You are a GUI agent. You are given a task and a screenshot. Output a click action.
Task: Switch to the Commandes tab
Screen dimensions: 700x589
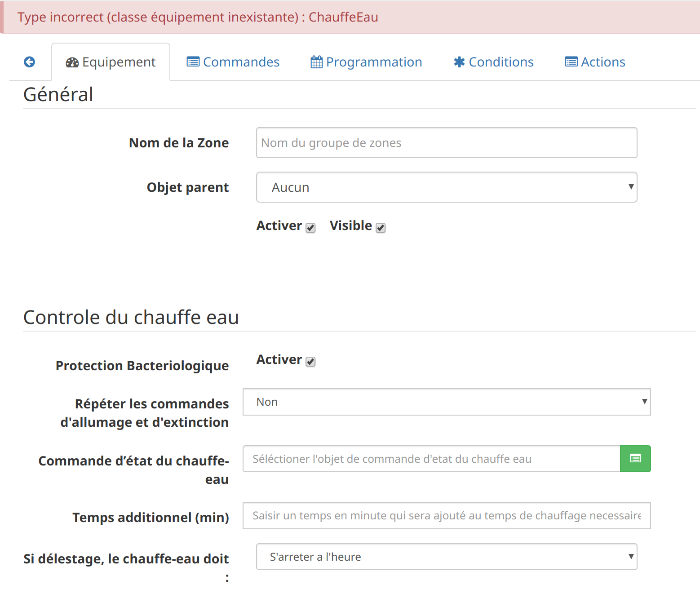point(233,62)
